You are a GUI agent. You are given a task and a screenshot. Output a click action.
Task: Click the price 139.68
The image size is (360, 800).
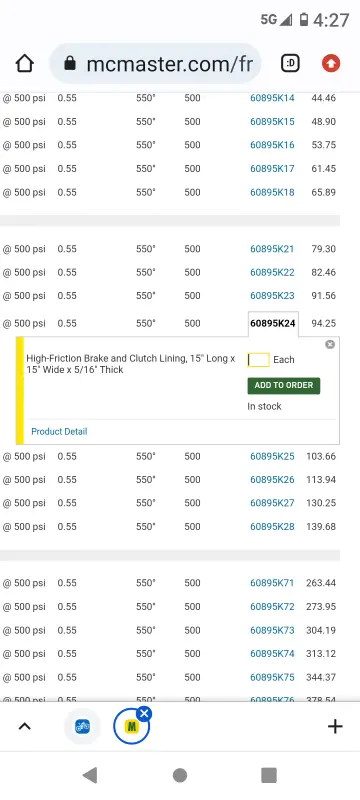[321, 527]
